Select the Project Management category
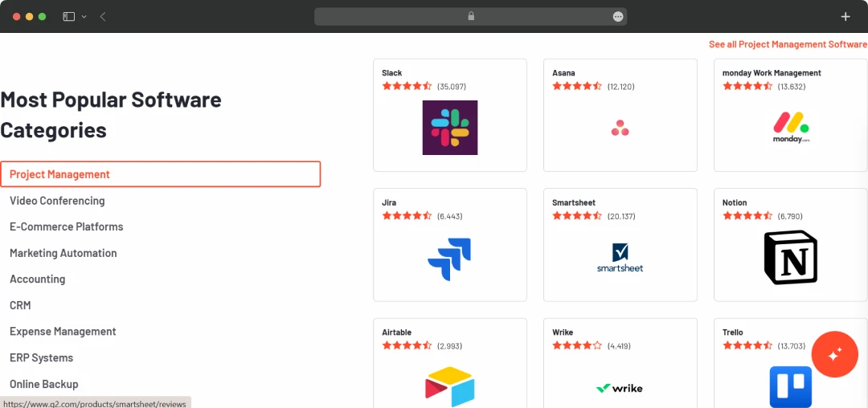 pos(161,174)
